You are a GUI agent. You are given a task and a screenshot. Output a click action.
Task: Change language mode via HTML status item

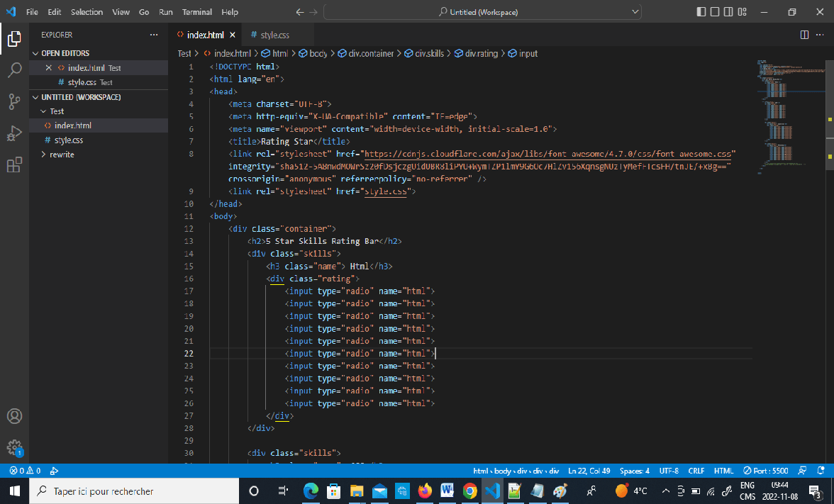(723, 471)
